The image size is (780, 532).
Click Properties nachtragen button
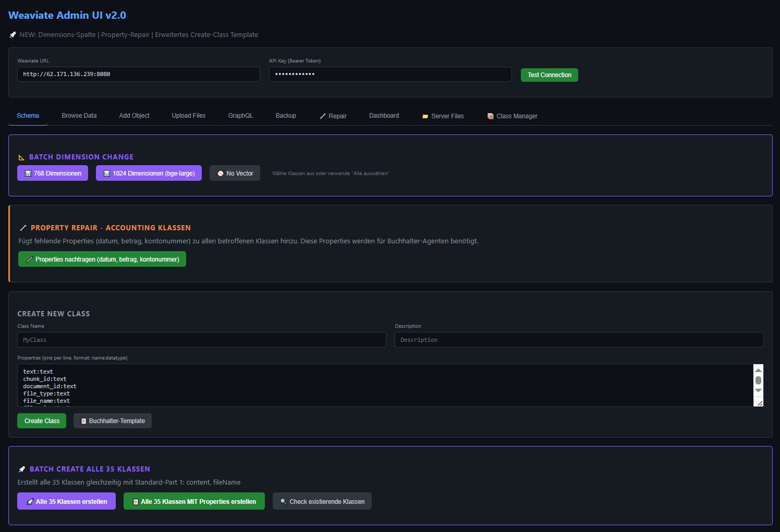[x=102, y=259]
